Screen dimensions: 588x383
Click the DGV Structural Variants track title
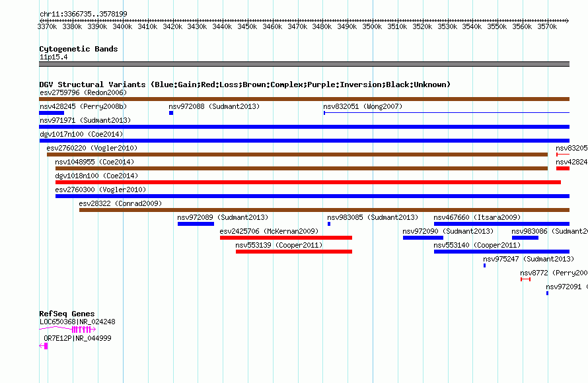coord(244,85)
